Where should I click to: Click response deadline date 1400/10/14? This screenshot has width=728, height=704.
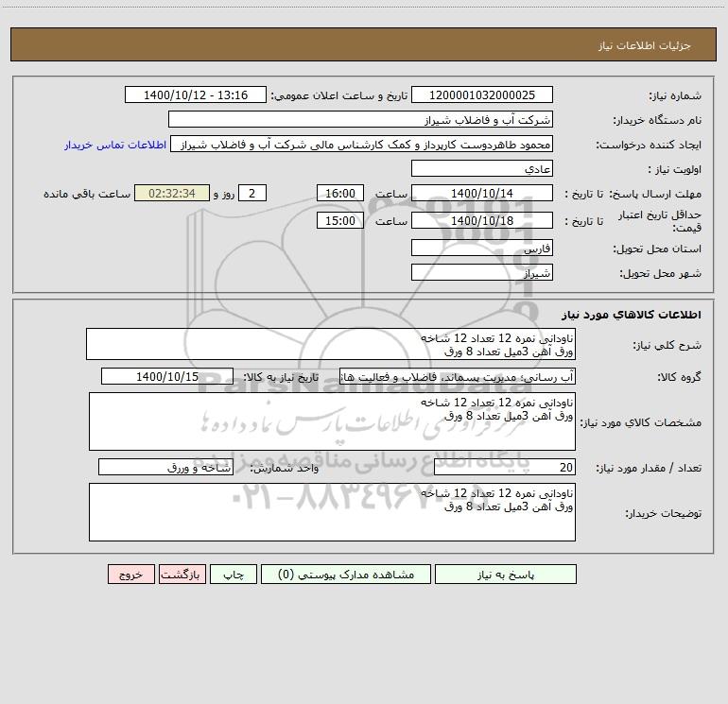point(482,193)
